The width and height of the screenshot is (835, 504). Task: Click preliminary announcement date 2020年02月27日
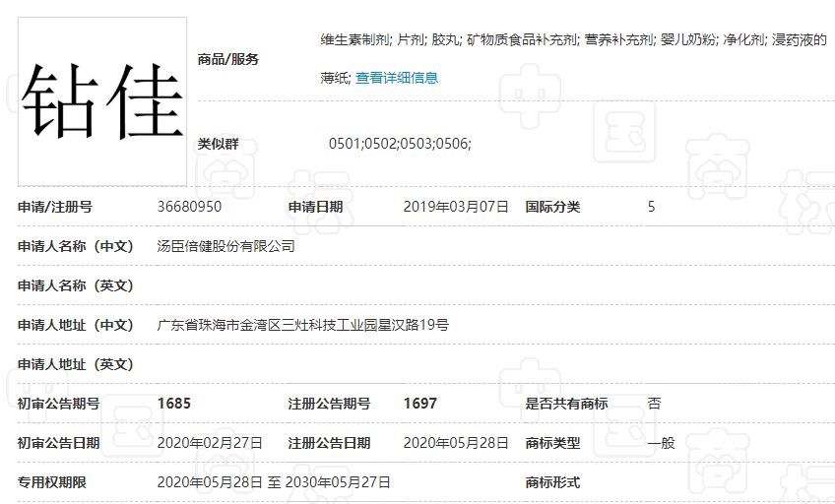click(x=210, y=443)
